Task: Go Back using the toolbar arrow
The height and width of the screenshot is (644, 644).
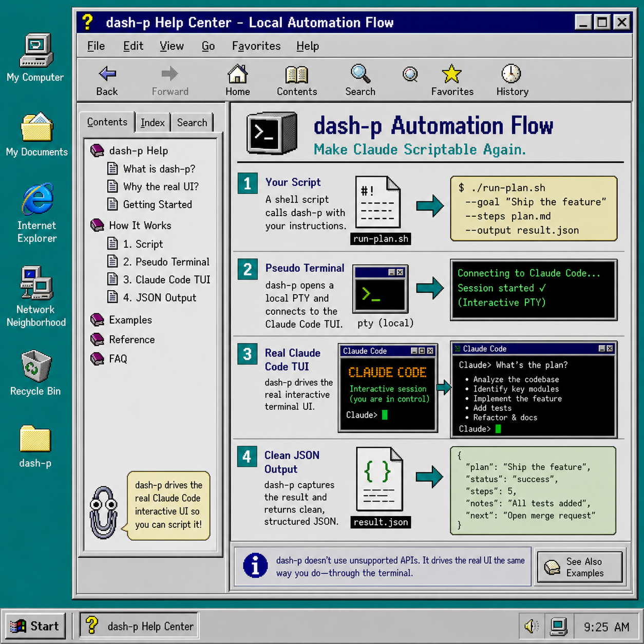Action: coord(107,74)
